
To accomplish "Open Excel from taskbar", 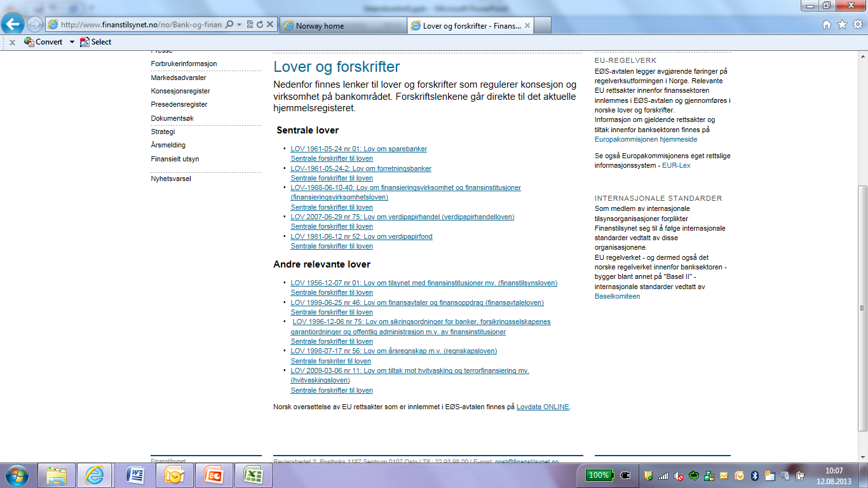I will (253, 475).
